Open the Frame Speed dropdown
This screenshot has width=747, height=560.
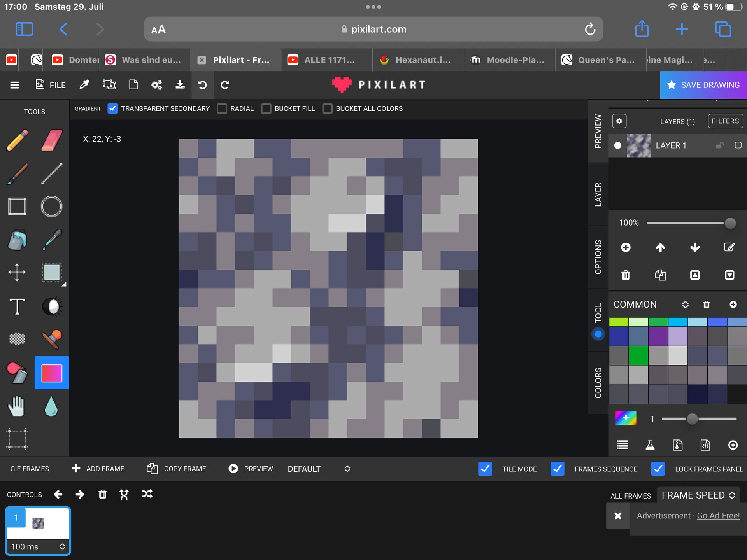click(698, 495)
